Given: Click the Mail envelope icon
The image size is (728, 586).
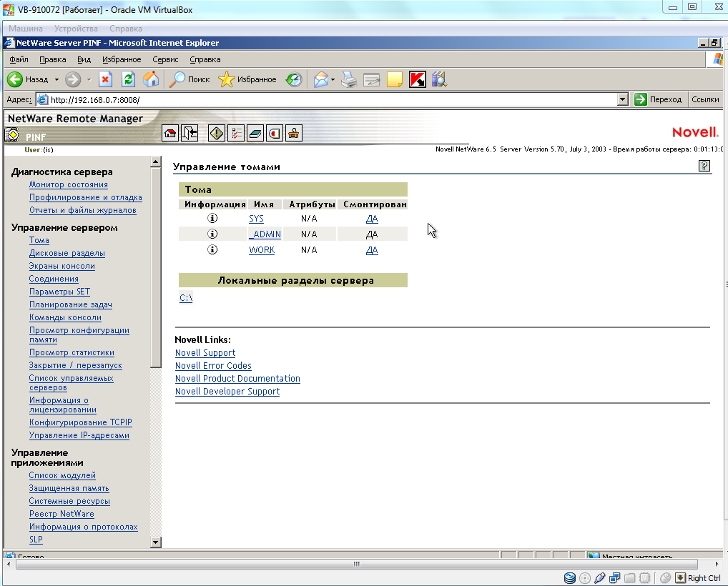Looking at the screenshot, I should click(x=320, y=79).
